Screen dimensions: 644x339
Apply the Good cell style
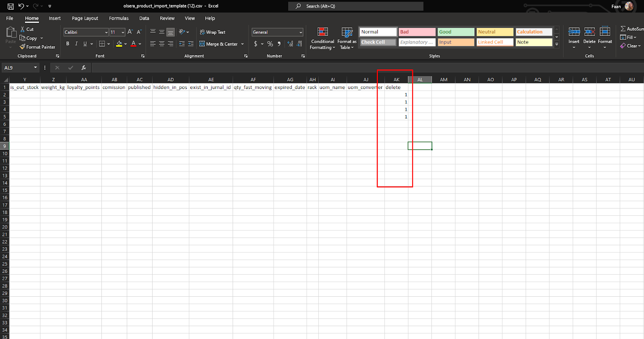coord(456,32)
